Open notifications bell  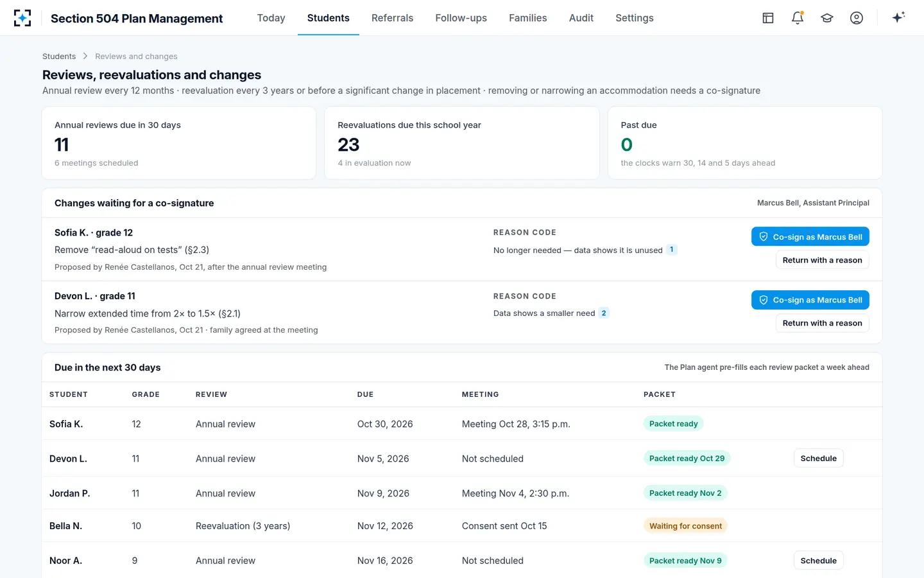point(798,18)
